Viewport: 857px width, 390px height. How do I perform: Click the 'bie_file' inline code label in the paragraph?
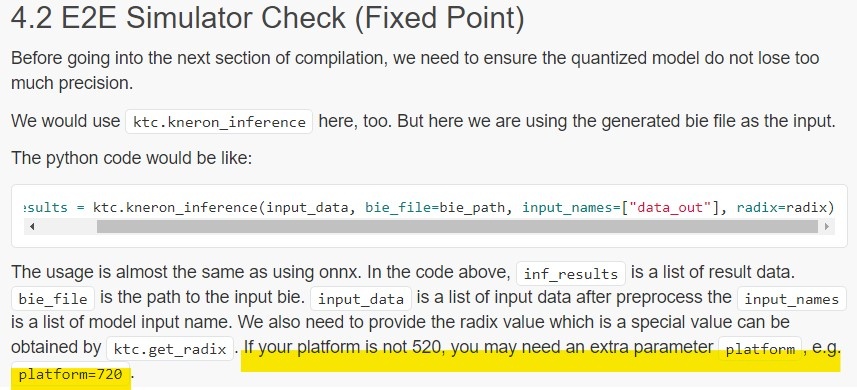point(53,299)
